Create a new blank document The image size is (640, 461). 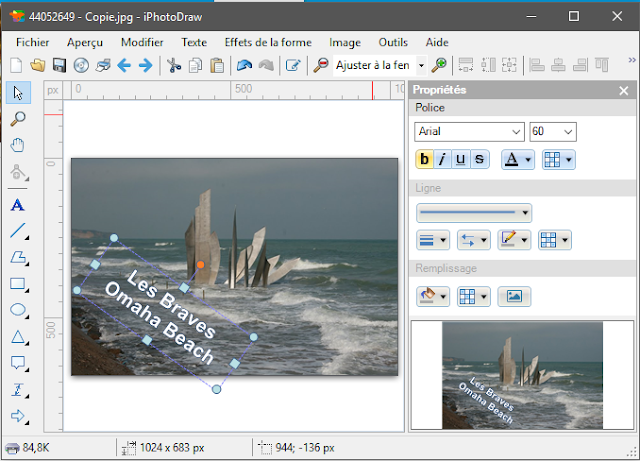tap(16, 65)
